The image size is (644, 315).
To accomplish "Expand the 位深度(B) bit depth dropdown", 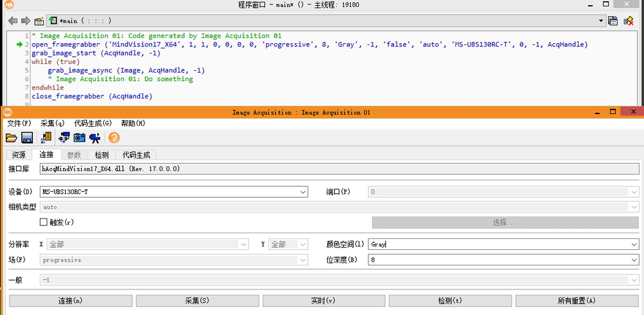I will click(634, 260).
